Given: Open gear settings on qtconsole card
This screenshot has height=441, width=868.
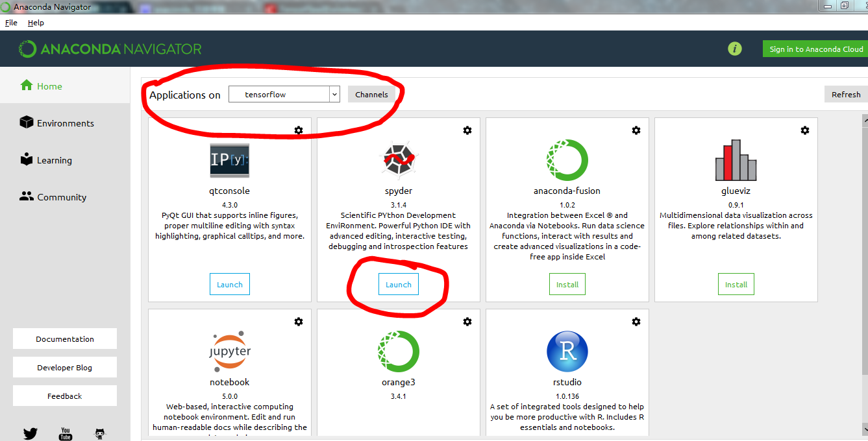Looking at the screenshot, I should coord(299,130).
